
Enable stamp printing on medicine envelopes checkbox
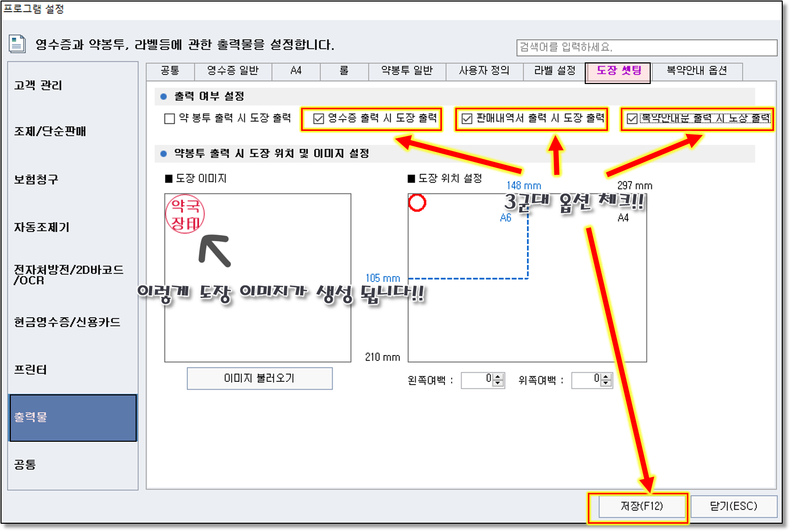click(x=170, y=119)
